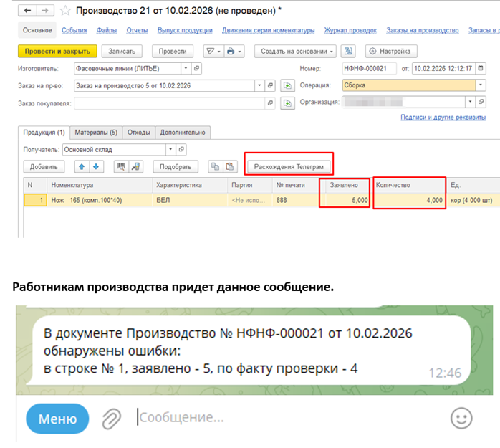Click the calendar icon beside the date

[x=481, y=68]
